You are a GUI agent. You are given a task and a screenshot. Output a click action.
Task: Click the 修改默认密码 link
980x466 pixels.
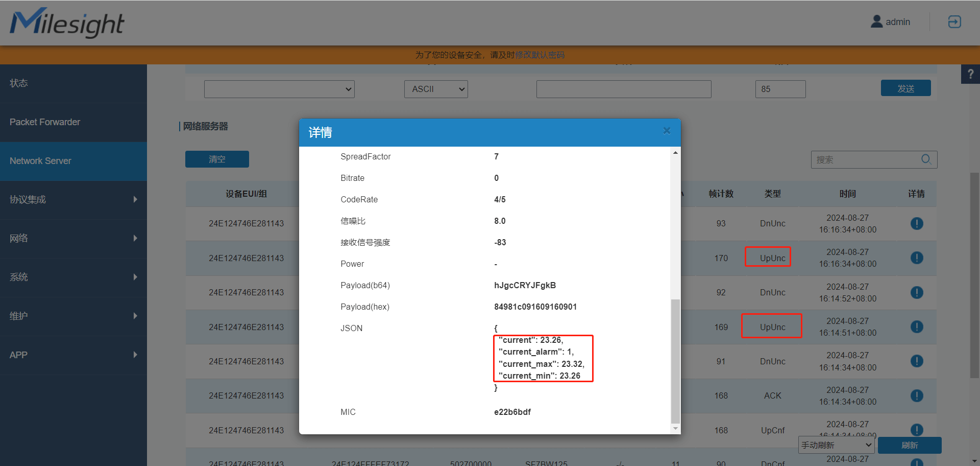point(540,55)
